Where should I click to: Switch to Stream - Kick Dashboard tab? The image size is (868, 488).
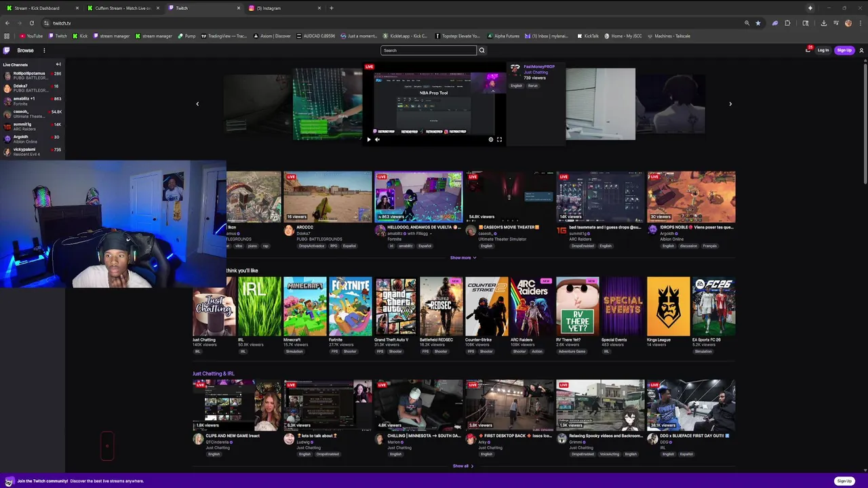[41, 8]
